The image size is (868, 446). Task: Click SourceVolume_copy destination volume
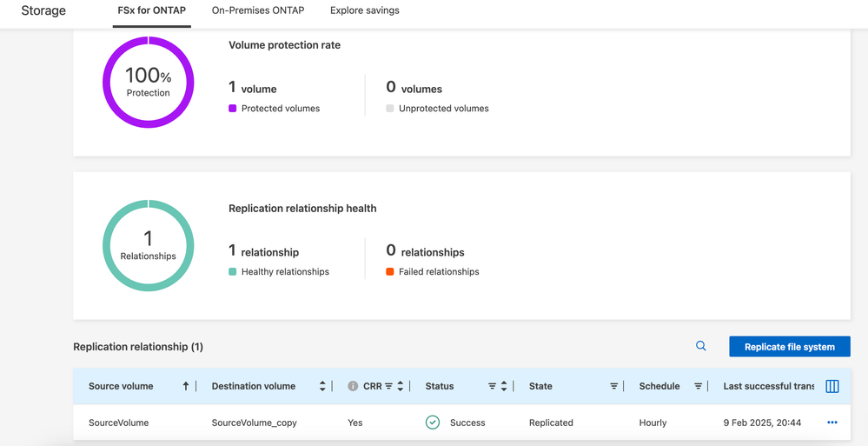point(254,423)
